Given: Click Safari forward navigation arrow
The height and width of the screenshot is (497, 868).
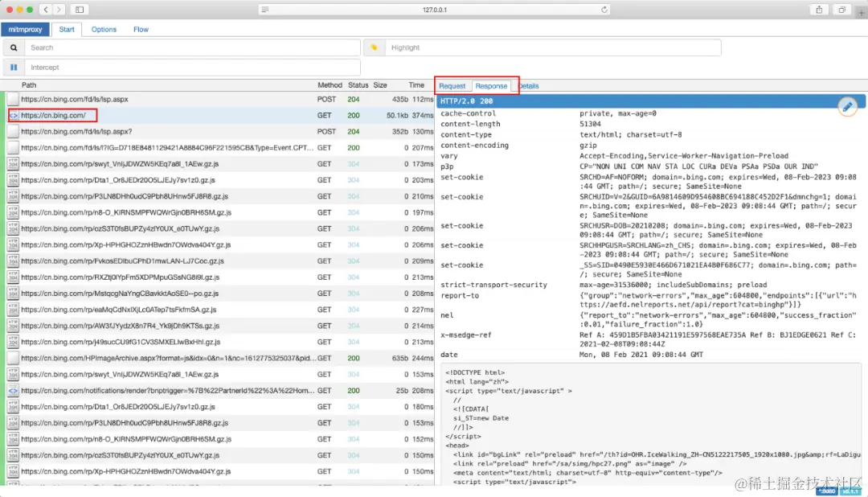Looking at the screenshot, I should [59, 10].
